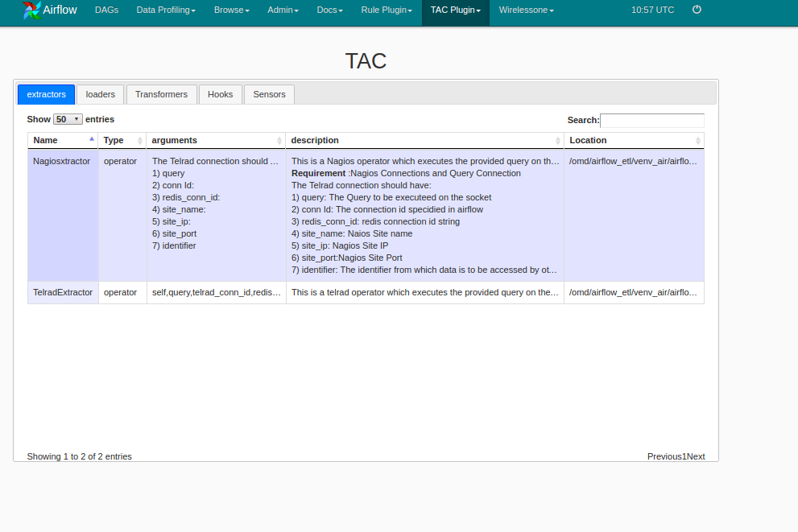Click Nagiosxtractor location path

coord(633,161)
